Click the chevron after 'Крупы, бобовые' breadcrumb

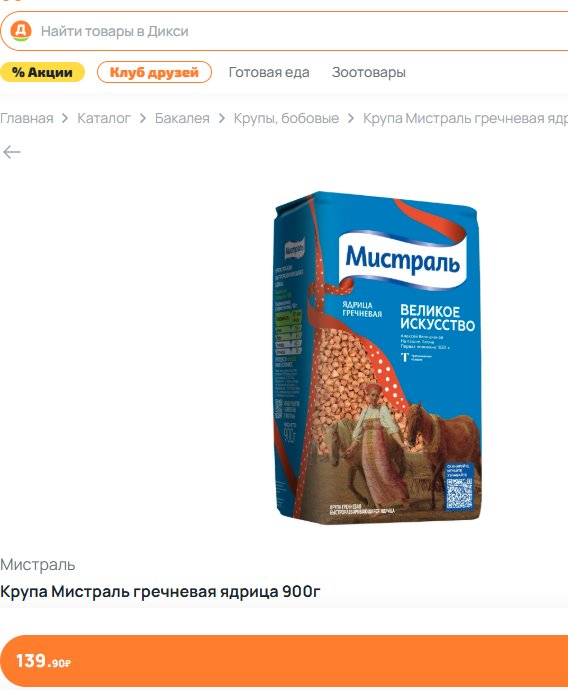click(351, 118)
